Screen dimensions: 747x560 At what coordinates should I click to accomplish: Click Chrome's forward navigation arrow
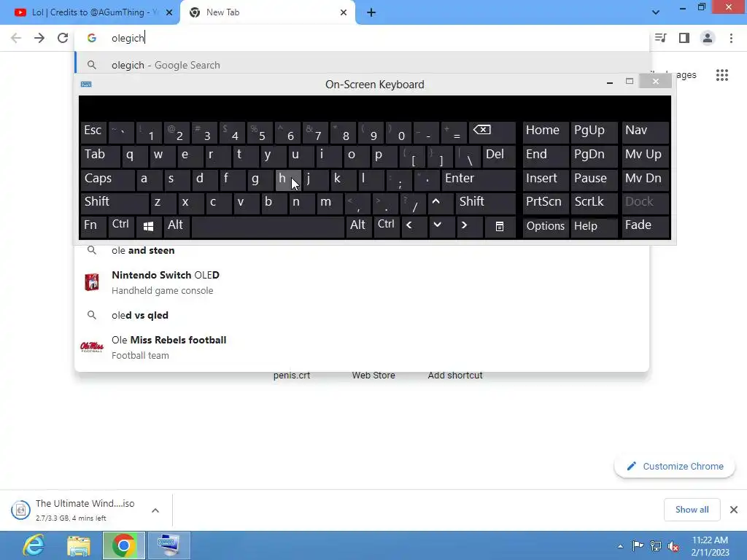tap(39, 38)
